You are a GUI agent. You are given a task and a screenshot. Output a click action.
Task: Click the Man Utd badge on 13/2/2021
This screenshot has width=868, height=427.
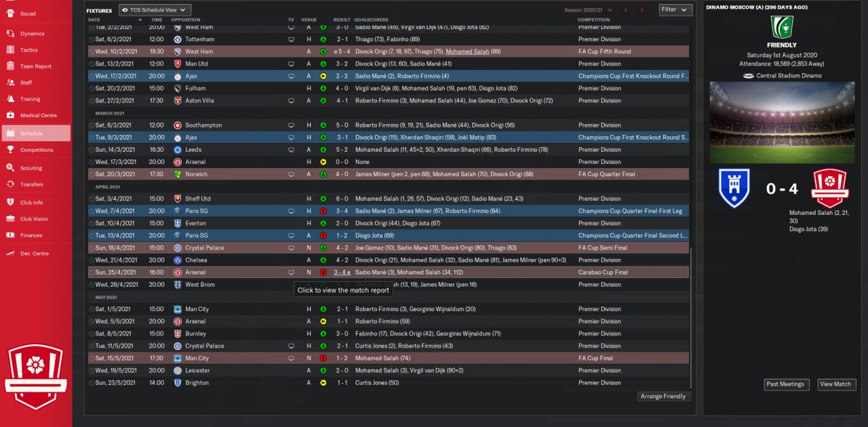point(177,64)
